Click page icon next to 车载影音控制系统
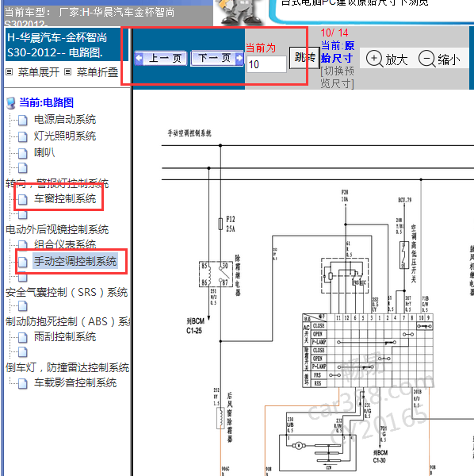474x476 pixels. coord(23,383)
